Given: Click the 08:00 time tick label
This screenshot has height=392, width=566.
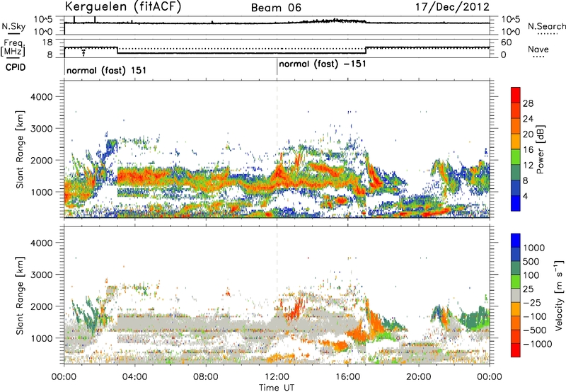Looking at the screenshot, I should tap(206, 377).
